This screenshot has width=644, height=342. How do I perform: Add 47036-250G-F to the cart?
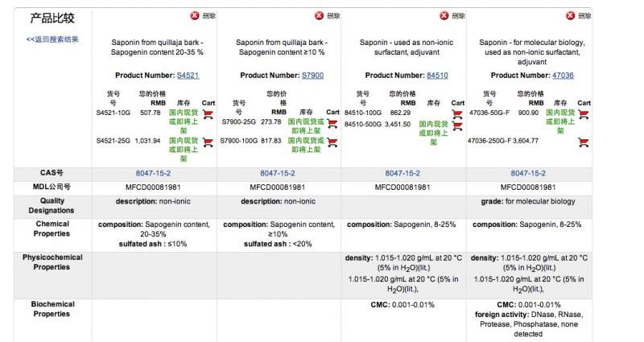coord(584,142)
